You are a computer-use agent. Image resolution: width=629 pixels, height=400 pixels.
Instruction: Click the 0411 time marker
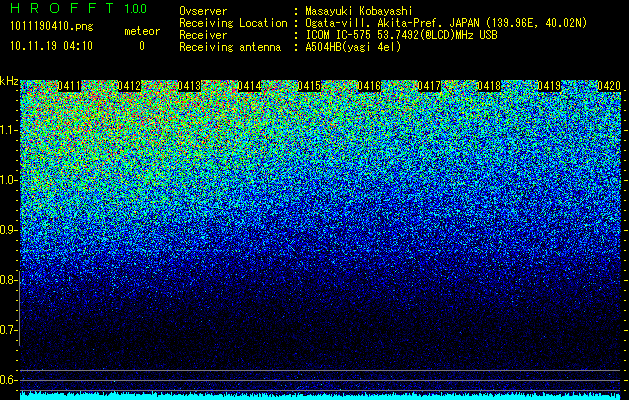click(69, 86)
